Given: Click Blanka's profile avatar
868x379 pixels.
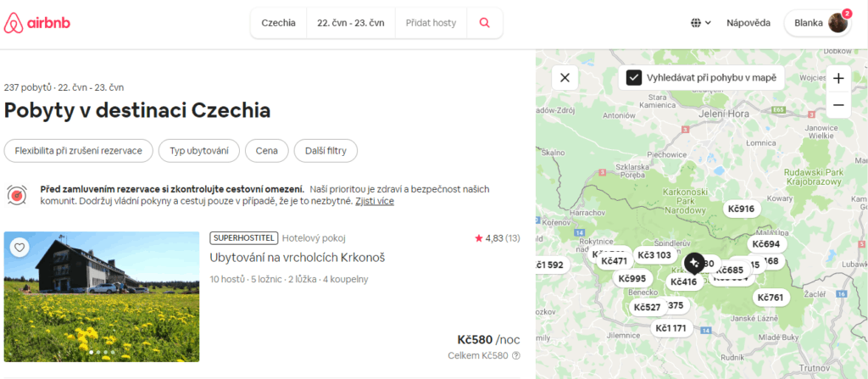Looking at the screenshot, I should click(837, 23).
